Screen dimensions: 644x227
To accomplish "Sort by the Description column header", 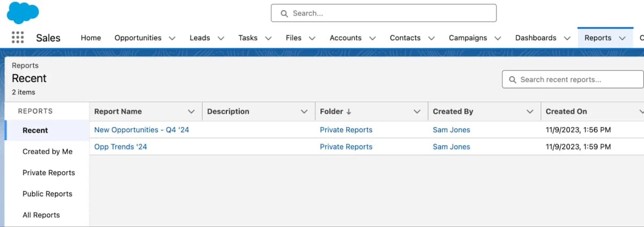I will click(x=228, y=112).
